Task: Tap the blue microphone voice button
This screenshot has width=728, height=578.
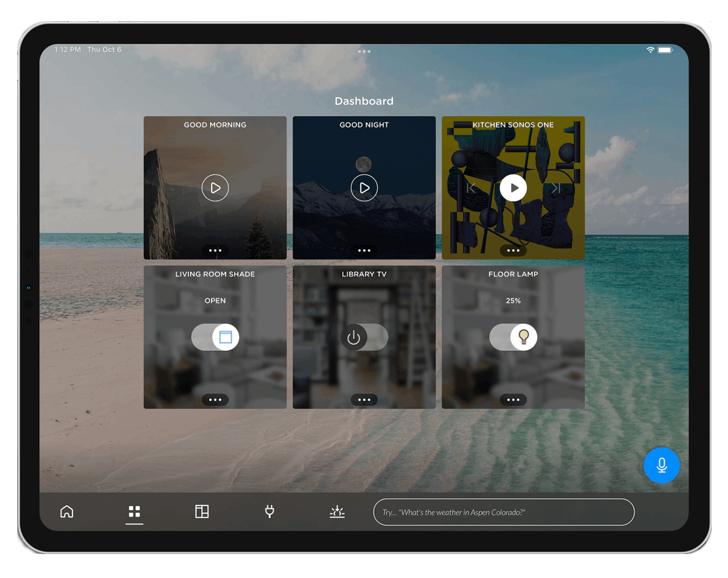Action: coord(662,465)
